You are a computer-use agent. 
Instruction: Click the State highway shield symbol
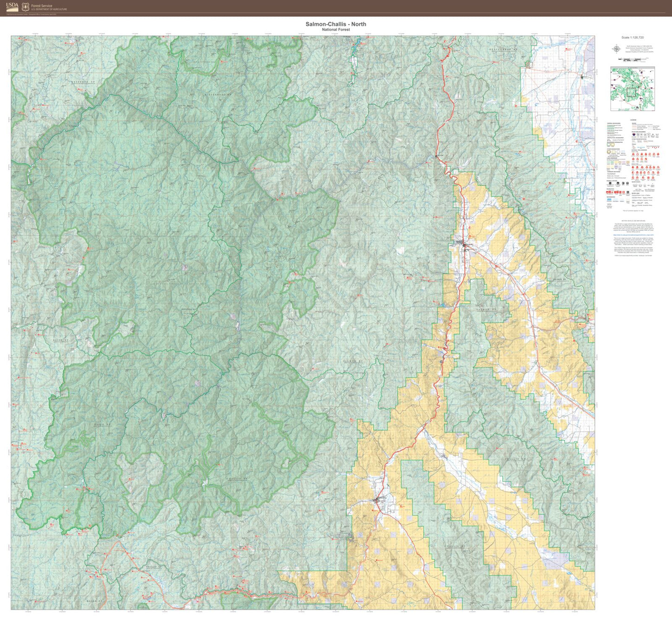[641, 134]
